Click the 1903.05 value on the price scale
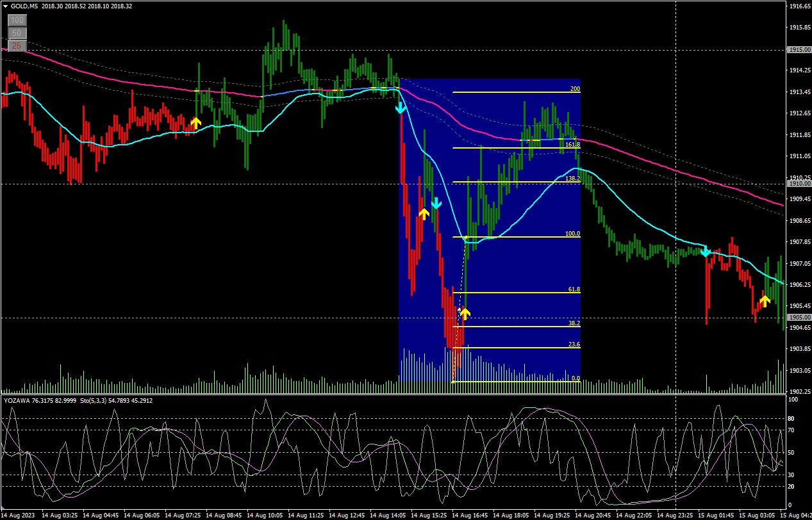812x520 pixels. pyautogui.click(x=799, y=371)
